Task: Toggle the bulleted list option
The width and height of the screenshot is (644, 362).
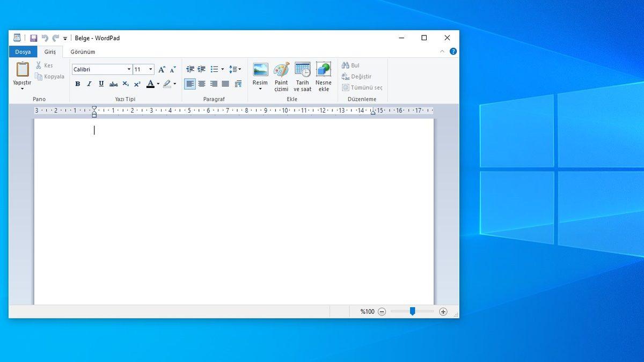Action: click(214, 69)
